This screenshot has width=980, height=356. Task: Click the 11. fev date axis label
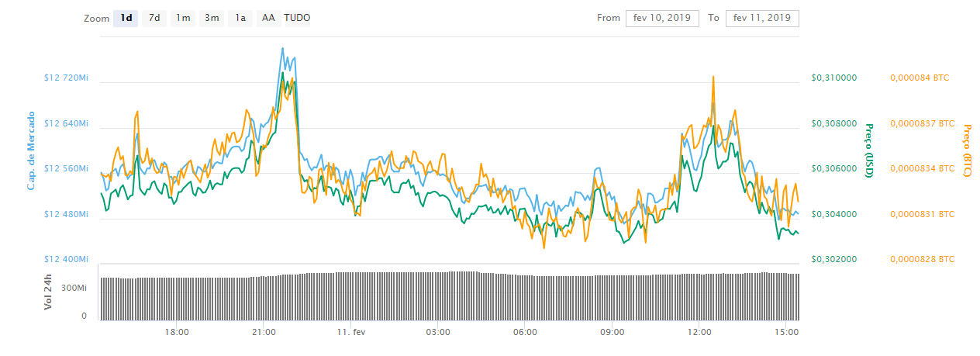click(351, 332)
